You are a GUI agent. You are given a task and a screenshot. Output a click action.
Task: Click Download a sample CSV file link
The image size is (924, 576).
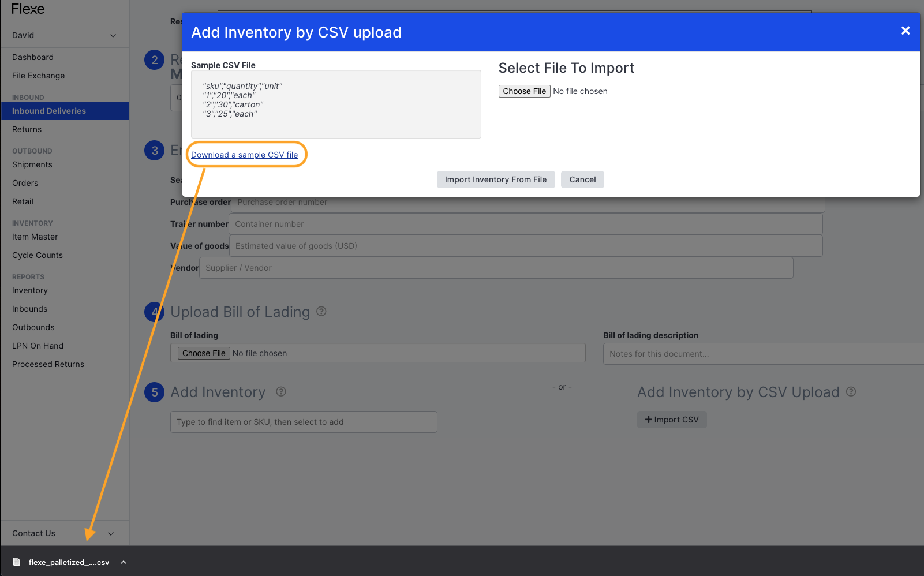click(245, 155)
